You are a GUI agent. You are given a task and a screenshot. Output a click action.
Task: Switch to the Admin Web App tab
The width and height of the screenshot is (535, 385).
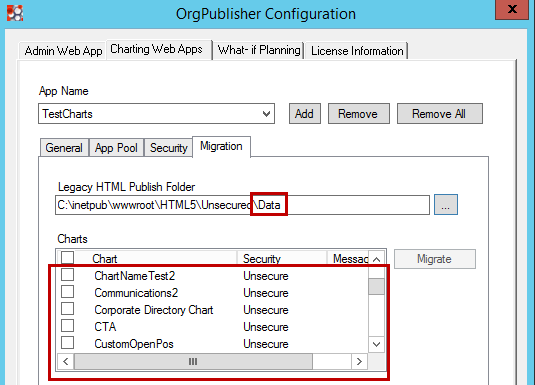coord(63,51)
